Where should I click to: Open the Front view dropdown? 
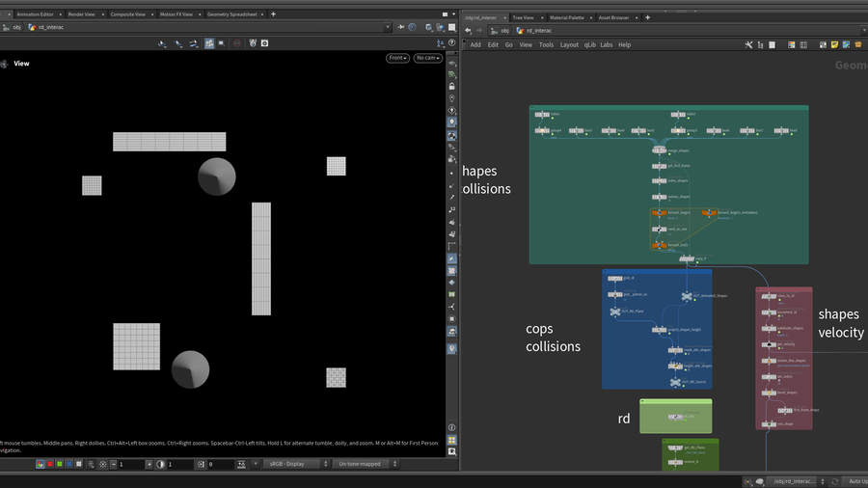tap(397, 58)
